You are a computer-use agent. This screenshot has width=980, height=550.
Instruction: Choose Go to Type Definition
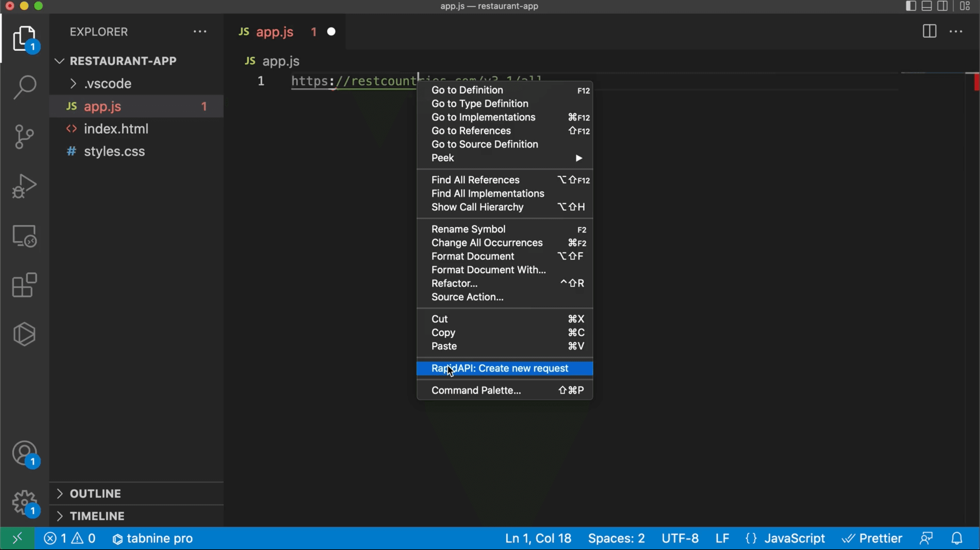tap(505, 103)
